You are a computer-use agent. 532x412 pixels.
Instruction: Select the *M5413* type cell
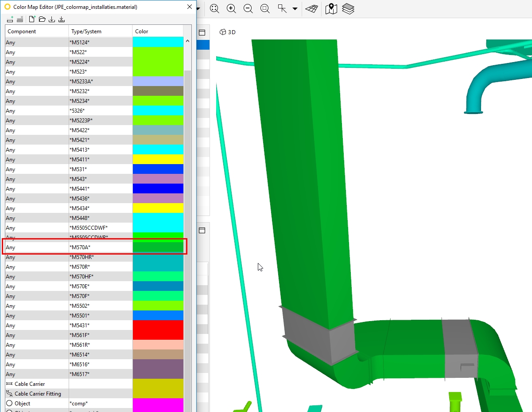(x=101, y=149)
